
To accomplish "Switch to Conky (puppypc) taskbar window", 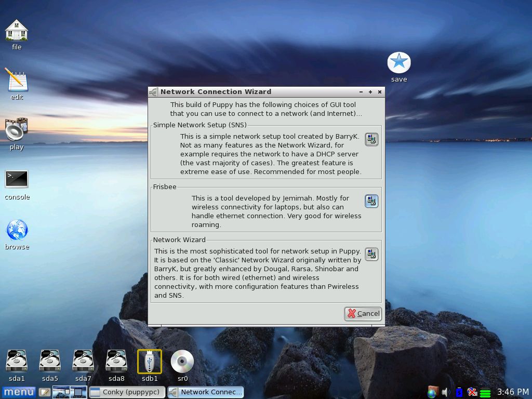I will (x=127, y=392).
